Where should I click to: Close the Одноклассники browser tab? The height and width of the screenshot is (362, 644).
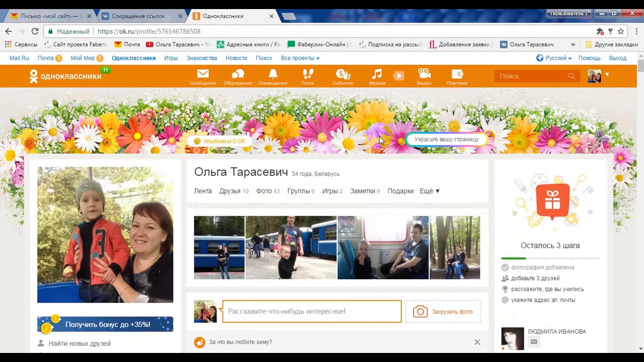(x=271, y=16)
